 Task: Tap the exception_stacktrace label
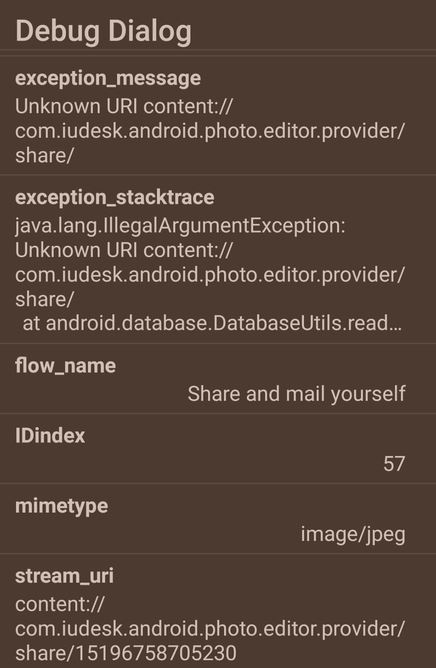pos(115,198)
